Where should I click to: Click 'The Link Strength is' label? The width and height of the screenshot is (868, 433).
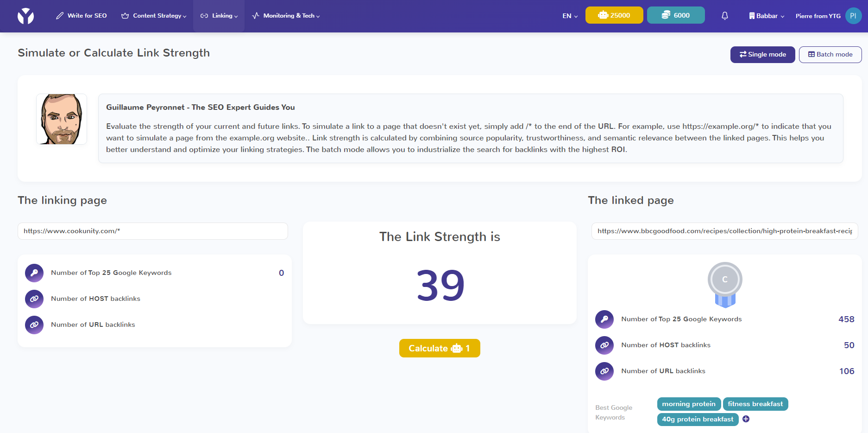[x=440, y=237]
